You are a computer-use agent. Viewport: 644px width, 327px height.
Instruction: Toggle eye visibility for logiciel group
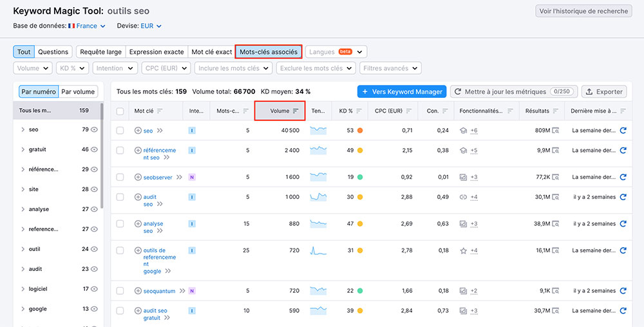[95, 289]
